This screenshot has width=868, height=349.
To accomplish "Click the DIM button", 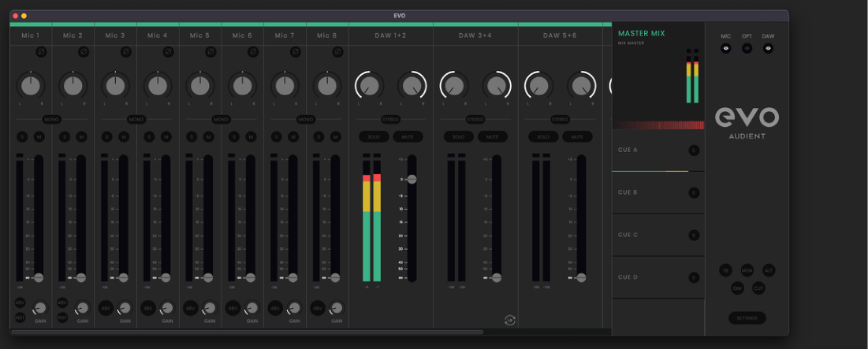I will point(737,288).
